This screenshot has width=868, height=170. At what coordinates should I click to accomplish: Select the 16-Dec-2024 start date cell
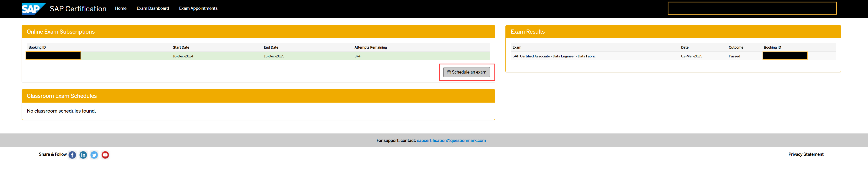pyautogui.click(x=183, y=56)
